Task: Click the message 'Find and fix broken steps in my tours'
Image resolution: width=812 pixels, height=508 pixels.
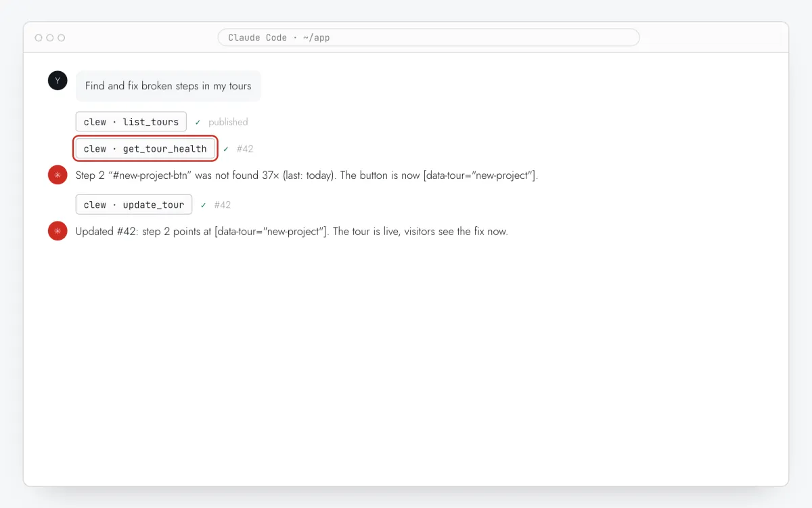Action: [x=168, y=86]
